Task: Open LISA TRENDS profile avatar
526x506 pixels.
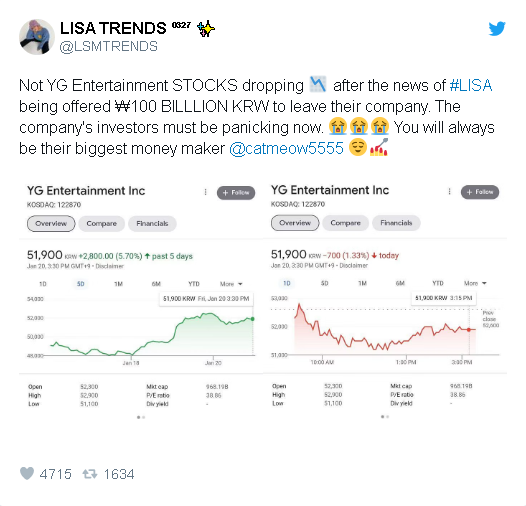Action: point(37,37)
